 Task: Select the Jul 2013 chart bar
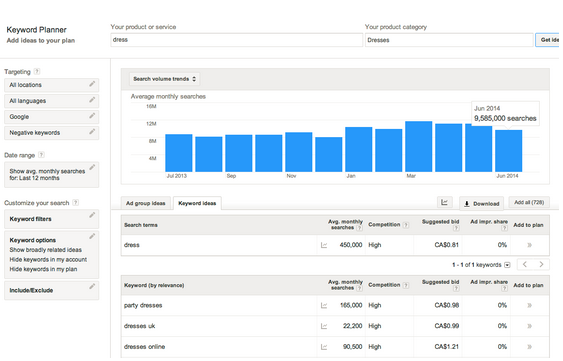point(178,153)
